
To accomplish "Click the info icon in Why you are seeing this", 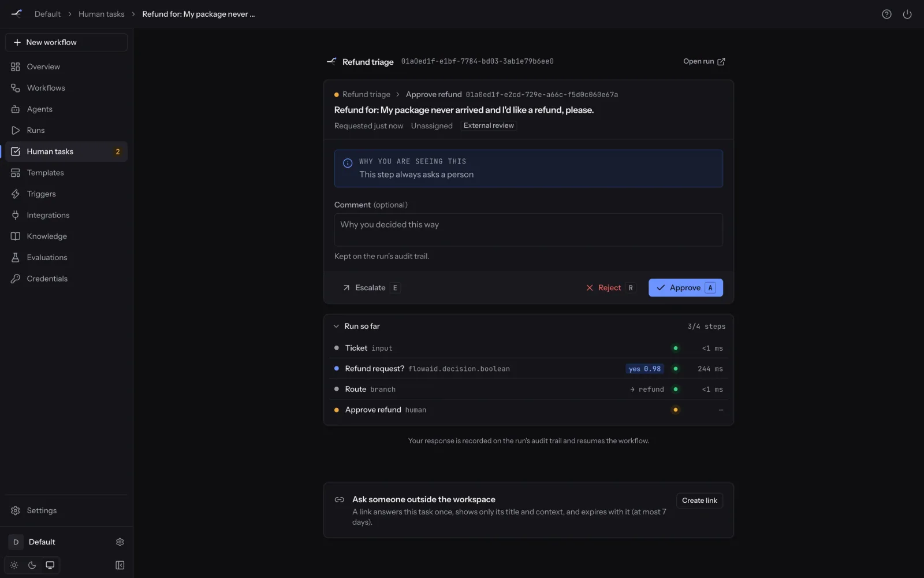I will click(x=348, y=163).
